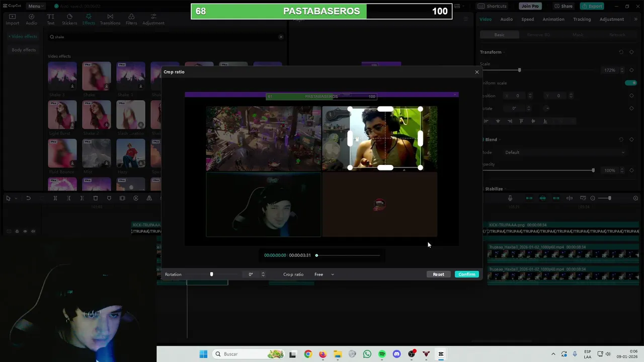Confirm the crop
The image size is (644, 362).
pos(467,275)
